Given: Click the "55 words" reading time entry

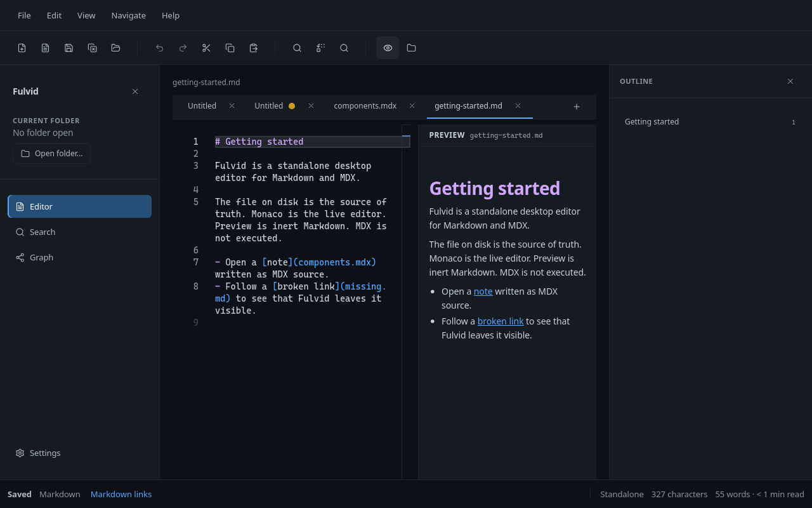Looking at the screenshot, I should (760, 494).
